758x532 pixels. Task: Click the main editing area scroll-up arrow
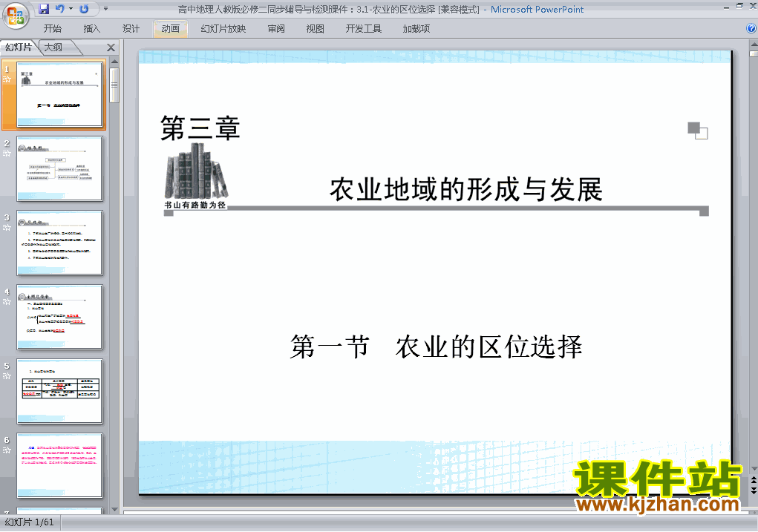[x=754, y=45]
